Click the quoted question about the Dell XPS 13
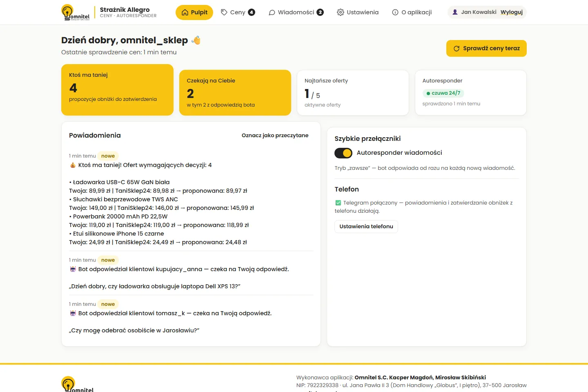588x392 pixels. 155,286
